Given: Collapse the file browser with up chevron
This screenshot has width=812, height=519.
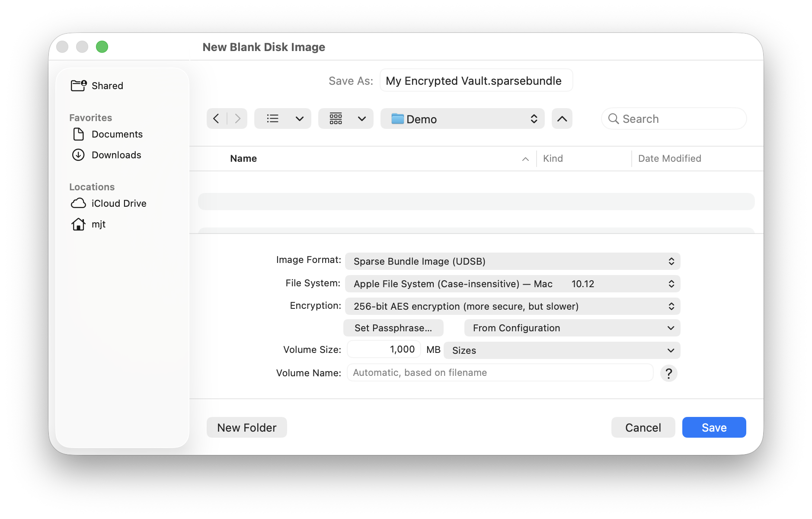Looking at the screenshot, I should pyautogui.click(x=562, y=119).
